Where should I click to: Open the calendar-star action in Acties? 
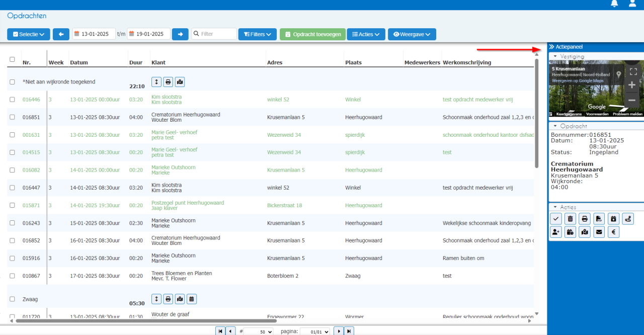613,219
